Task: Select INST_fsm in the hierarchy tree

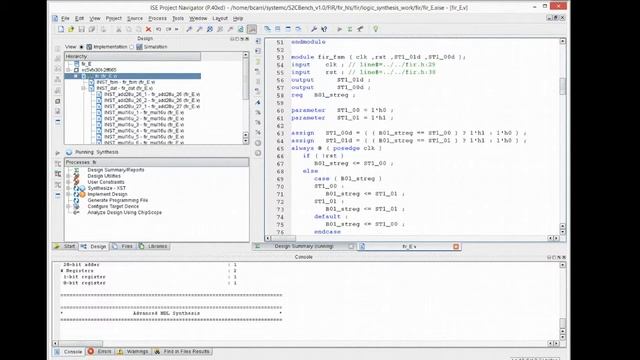Action: [125, 82]
